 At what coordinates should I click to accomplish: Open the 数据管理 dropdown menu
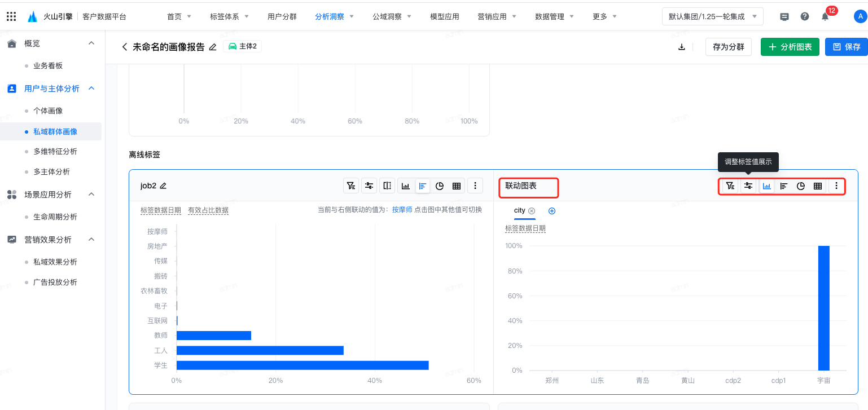(x=554, y=16)
